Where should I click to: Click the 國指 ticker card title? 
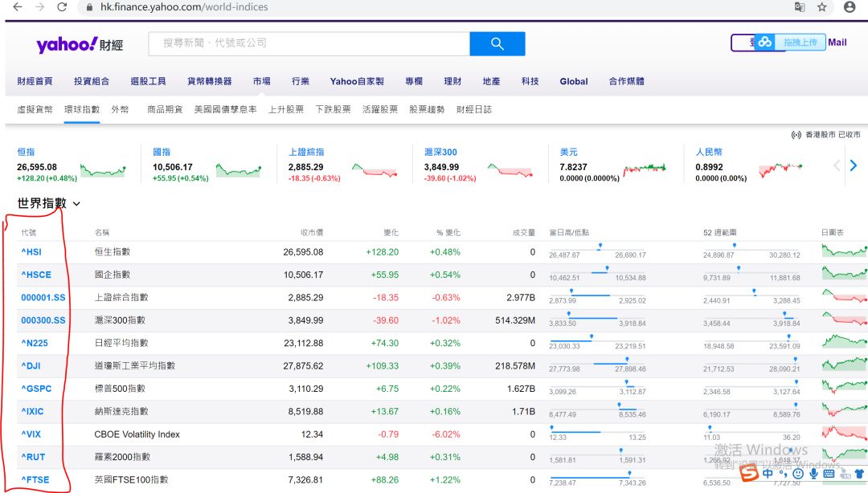tap(162, 152)
